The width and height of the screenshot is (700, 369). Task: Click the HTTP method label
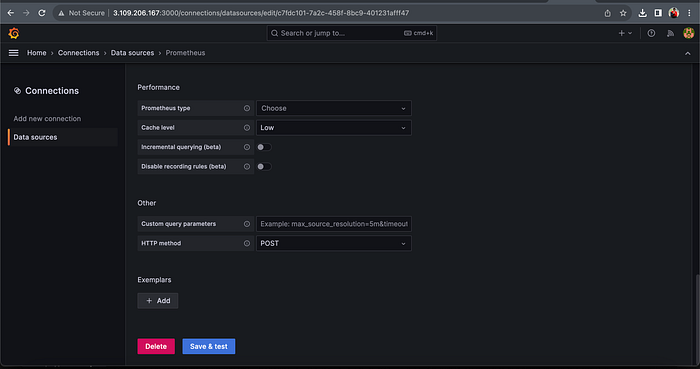point(161,243)
